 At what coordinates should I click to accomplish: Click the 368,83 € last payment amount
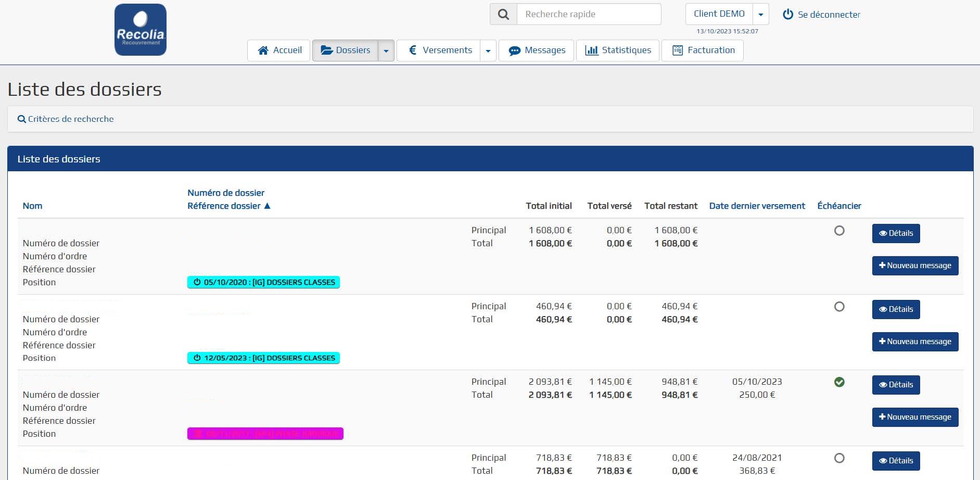[x=757, y=471]
